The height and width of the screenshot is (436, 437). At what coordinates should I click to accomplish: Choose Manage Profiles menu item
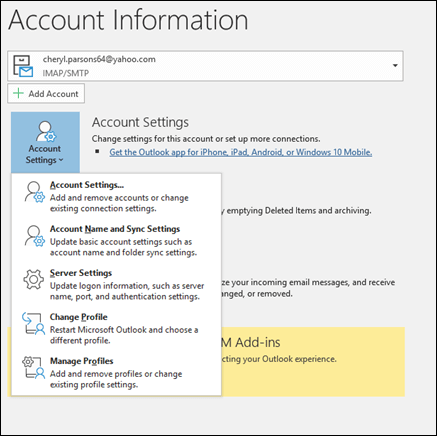[116, 372]
